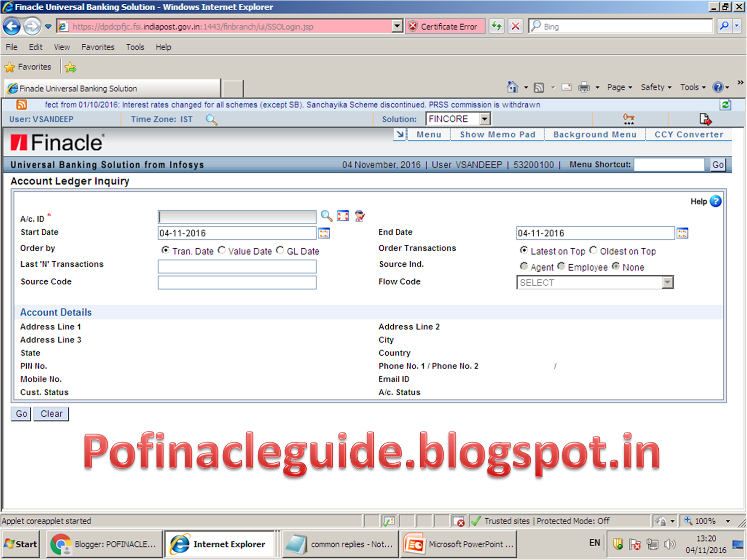Open the Background Menu

click(595, 134)
